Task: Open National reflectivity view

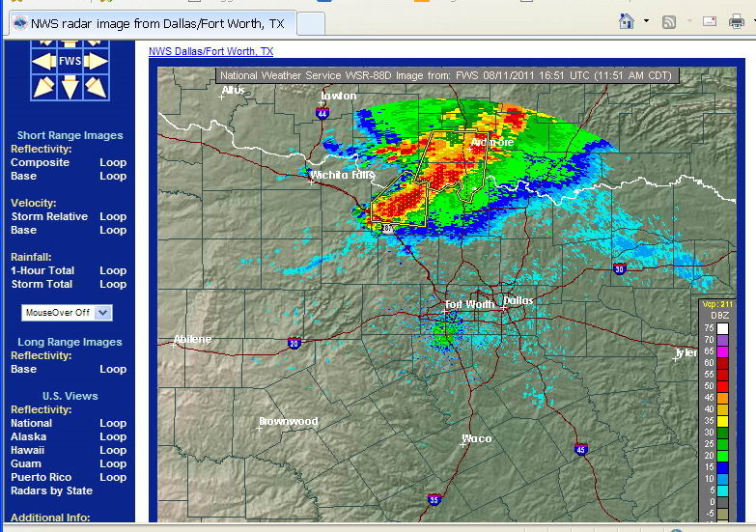Action: (31, 423)
